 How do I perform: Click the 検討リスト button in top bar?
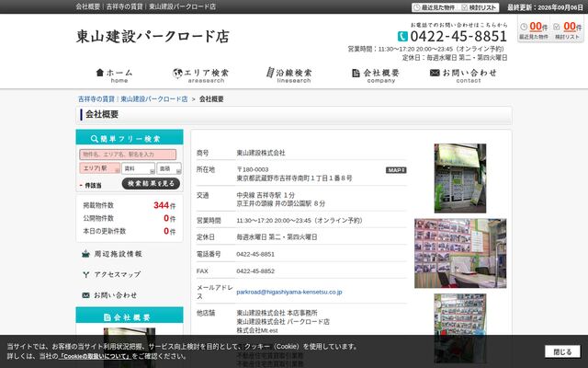tap(480, 7)
